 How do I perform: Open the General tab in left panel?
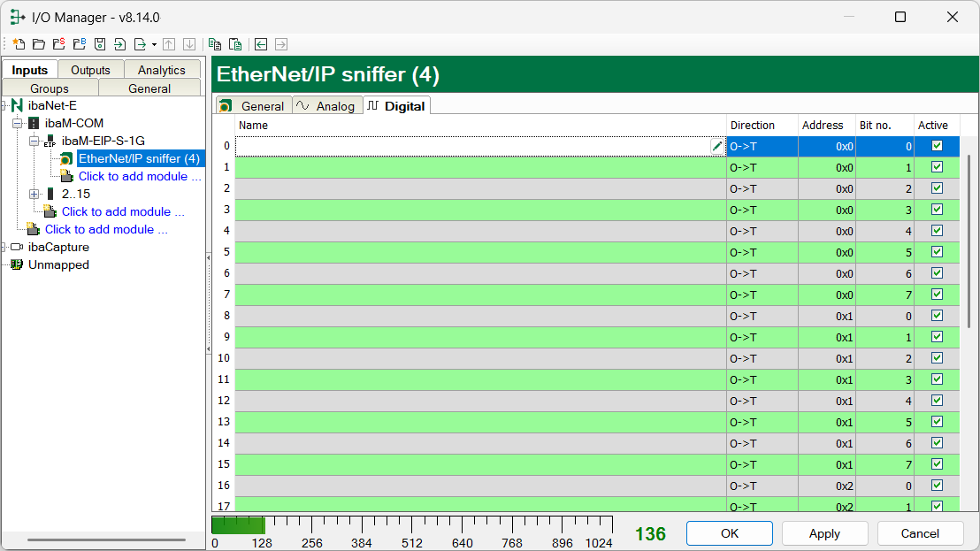click(149, 88)
